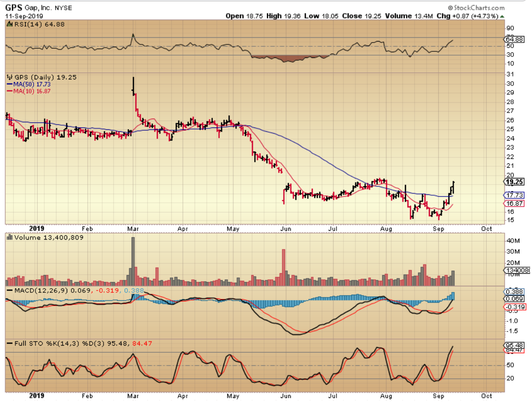Click the candlestick icon beside GPS (Daily)
This screenshot has width=532, height=404.
click(x=9, y=78)
